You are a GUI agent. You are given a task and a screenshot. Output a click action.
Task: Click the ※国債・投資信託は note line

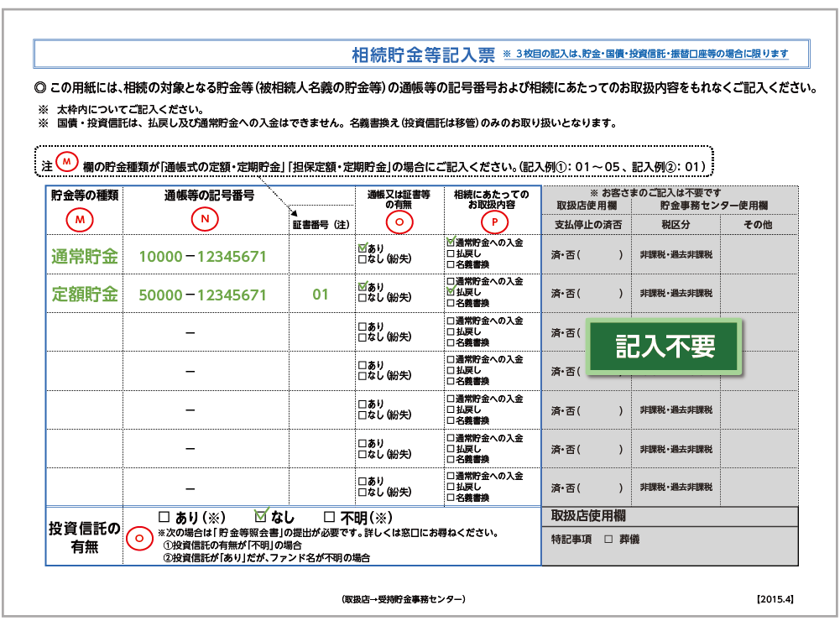pyautogui.click(x=327, y=123)
